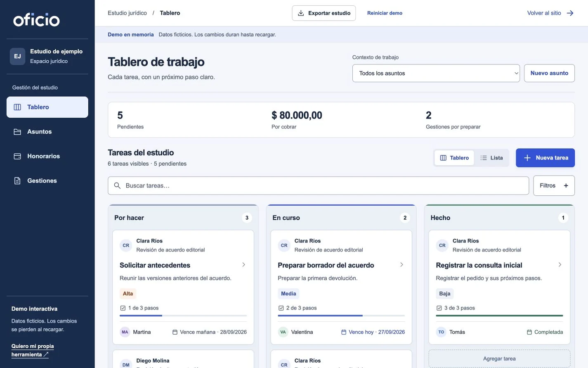This screenshot has height=368, width=588.
Task: Click the Nueva tarea button
Action: coord(545,158)
